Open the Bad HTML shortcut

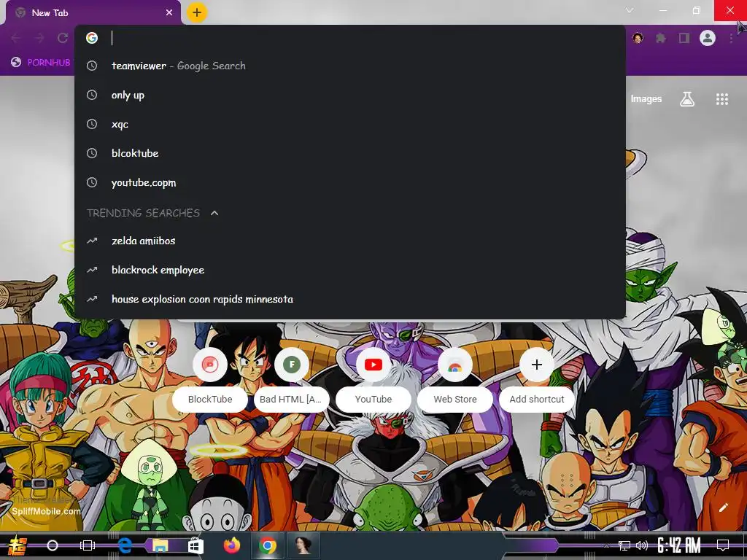[x=292, y=381]
